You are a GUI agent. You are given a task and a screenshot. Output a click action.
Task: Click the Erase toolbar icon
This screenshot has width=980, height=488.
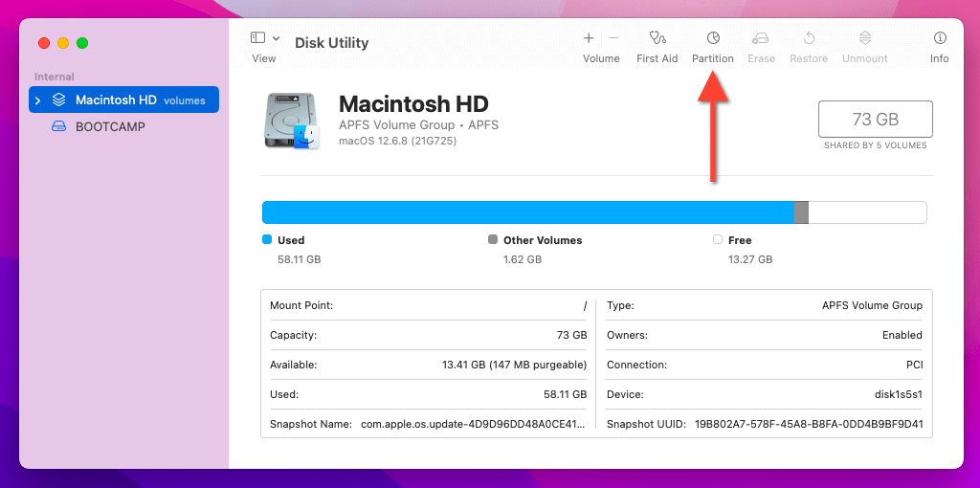click(761, 38)
